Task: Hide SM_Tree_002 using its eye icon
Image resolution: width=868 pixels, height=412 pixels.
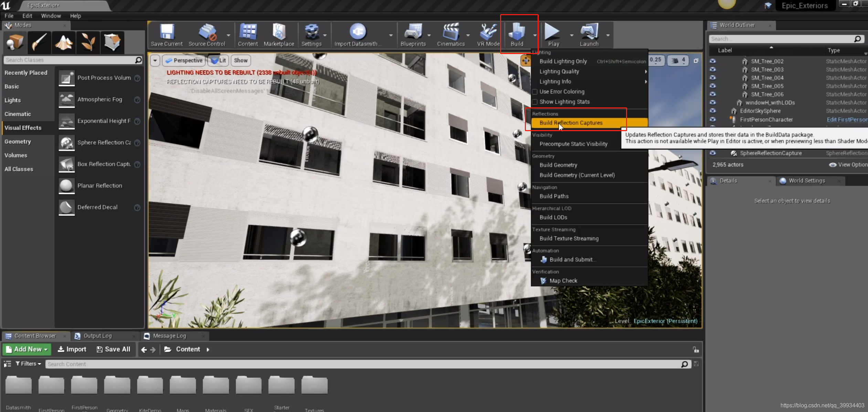Action: [x=712, y=61]
